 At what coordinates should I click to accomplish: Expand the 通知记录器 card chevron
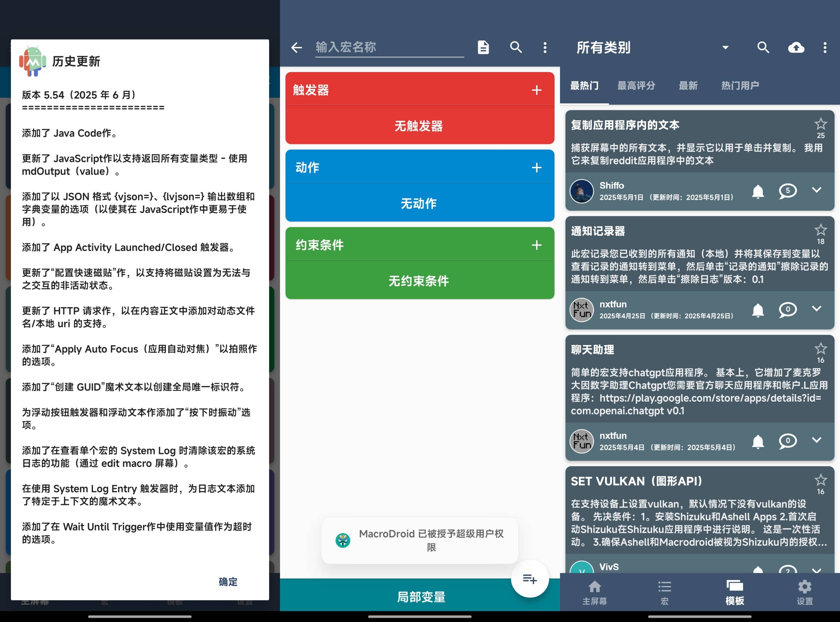[x=816, y=308]
